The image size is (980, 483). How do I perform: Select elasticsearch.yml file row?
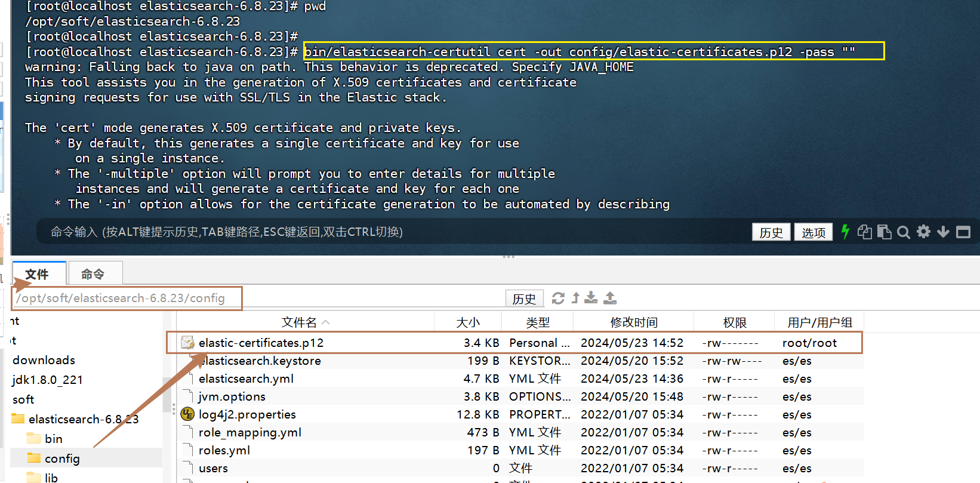[519, 379]
